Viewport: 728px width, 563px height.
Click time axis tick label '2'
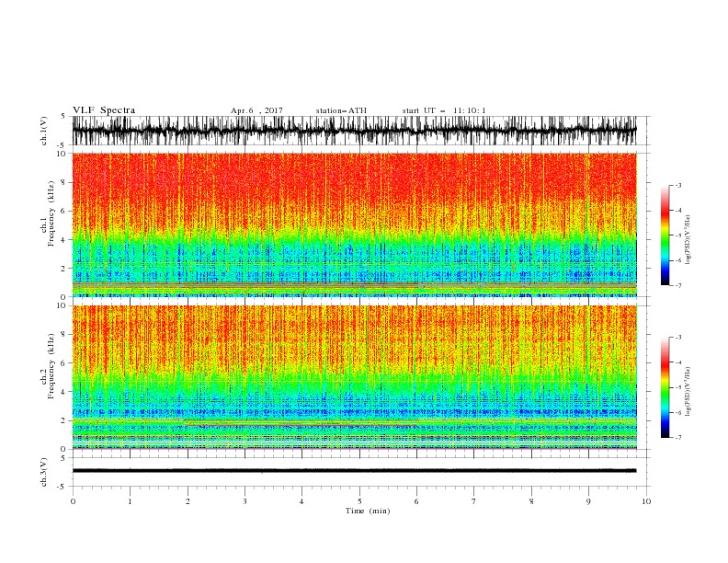coord(188,501)
